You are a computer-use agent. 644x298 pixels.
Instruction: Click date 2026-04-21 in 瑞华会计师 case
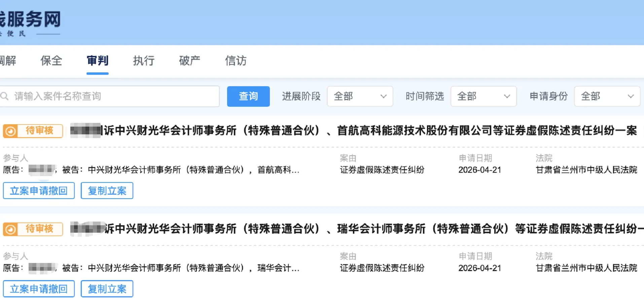[x=480, y=268]
